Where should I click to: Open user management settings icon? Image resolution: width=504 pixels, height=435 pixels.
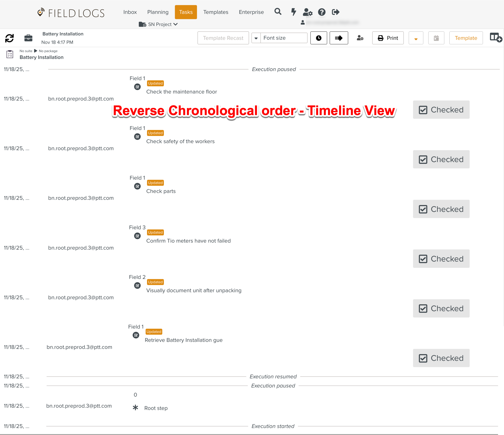(307, 12)
